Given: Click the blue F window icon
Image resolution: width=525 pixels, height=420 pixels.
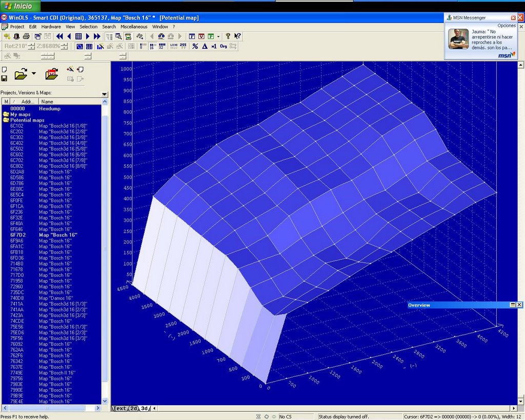Looking at the screenshot, I should click(x=192, y=36).
